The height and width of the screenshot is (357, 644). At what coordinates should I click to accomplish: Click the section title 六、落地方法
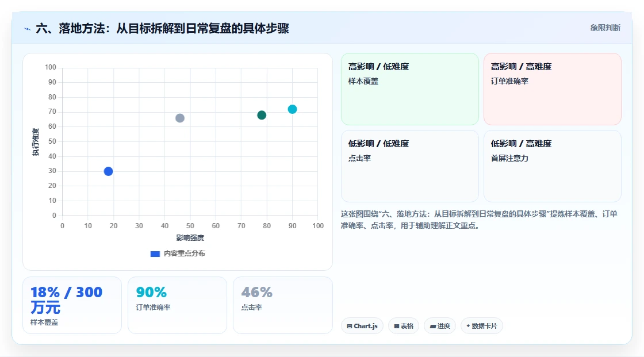(162, 28)
